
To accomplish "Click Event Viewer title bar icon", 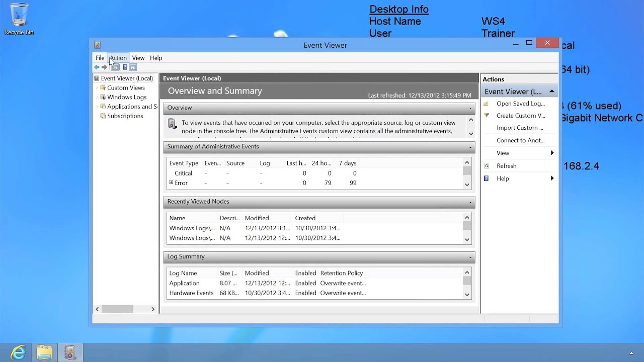I will (97, 45).
